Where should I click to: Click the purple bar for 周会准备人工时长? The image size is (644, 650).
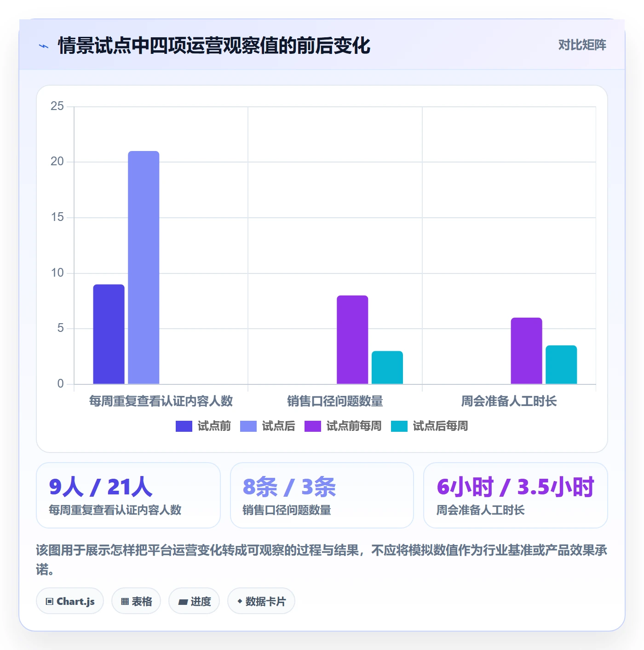click(526, 351)
